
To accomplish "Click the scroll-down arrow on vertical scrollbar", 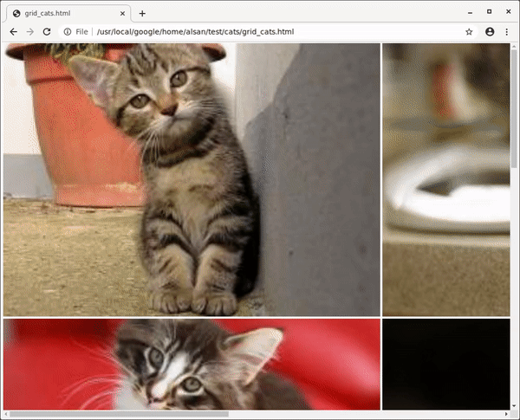I will [514, 406].
